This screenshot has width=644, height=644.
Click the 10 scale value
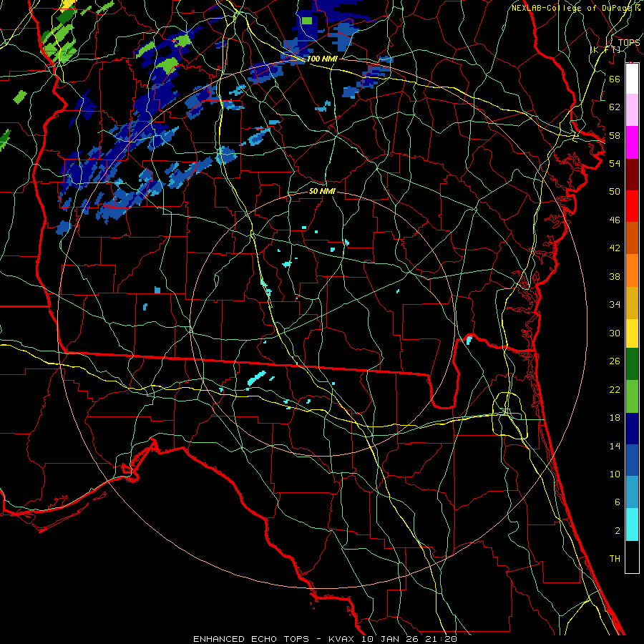615,474
